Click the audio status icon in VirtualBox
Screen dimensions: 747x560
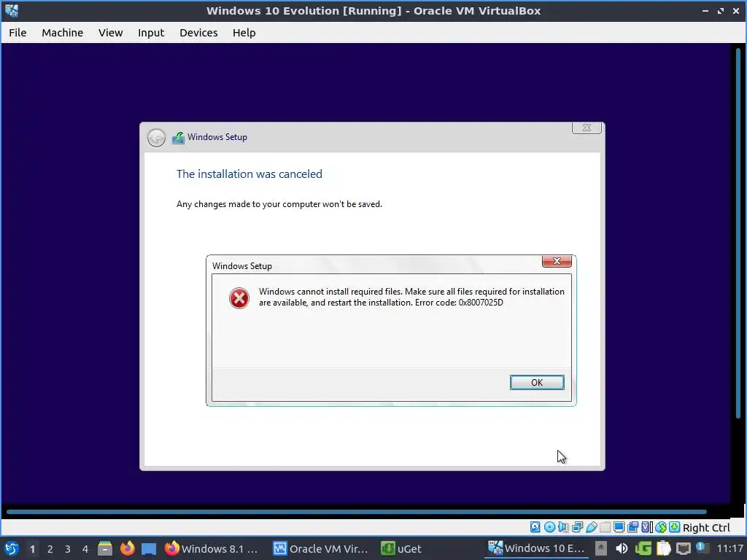[563, 527]
